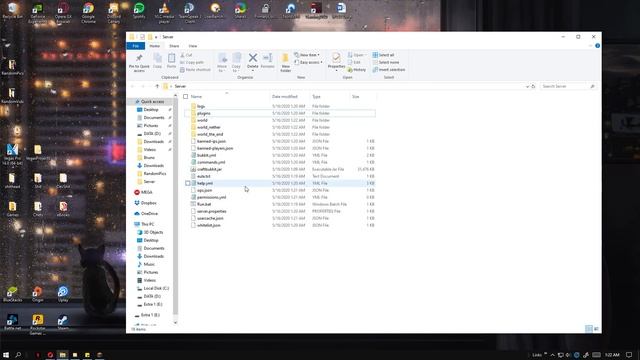The height and width of the screenshot is (360, 640).
Task: Open Music in the navigation pane
Action: click(x=149, y=264)
